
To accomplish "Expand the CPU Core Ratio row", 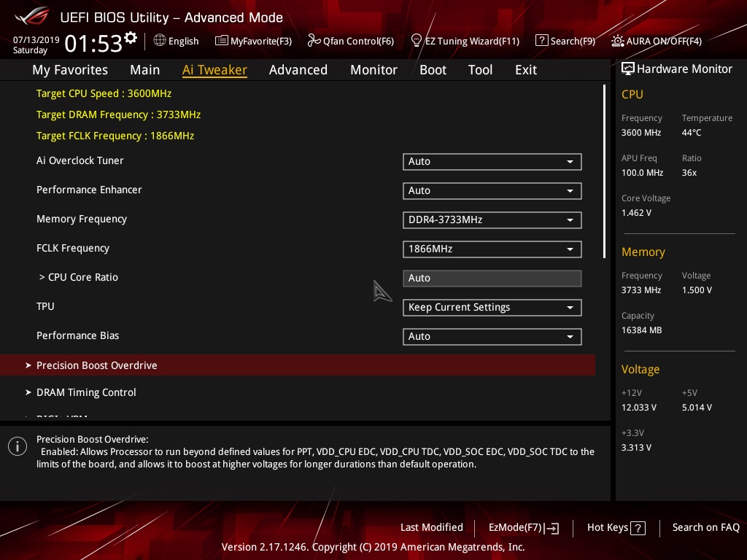I will [x=78, y=277].
